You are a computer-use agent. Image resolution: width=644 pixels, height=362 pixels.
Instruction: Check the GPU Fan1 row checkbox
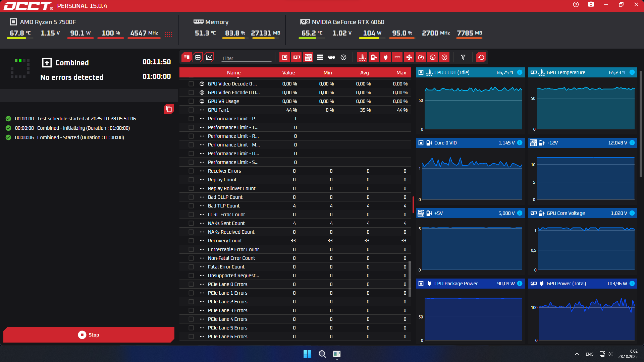pyautogui.click(x=191, y=110)
